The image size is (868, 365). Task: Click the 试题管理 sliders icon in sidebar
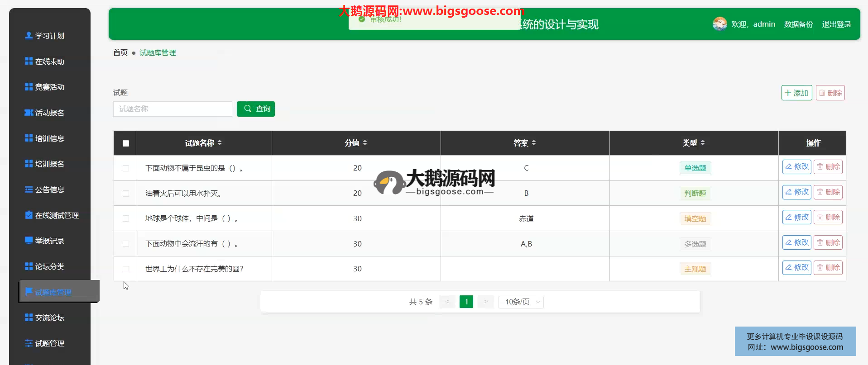29,343
